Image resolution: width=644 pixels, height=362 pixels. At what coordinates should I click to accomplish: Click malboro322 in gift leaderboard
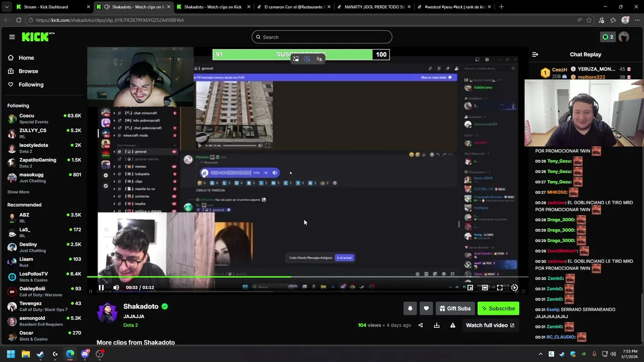592,77
